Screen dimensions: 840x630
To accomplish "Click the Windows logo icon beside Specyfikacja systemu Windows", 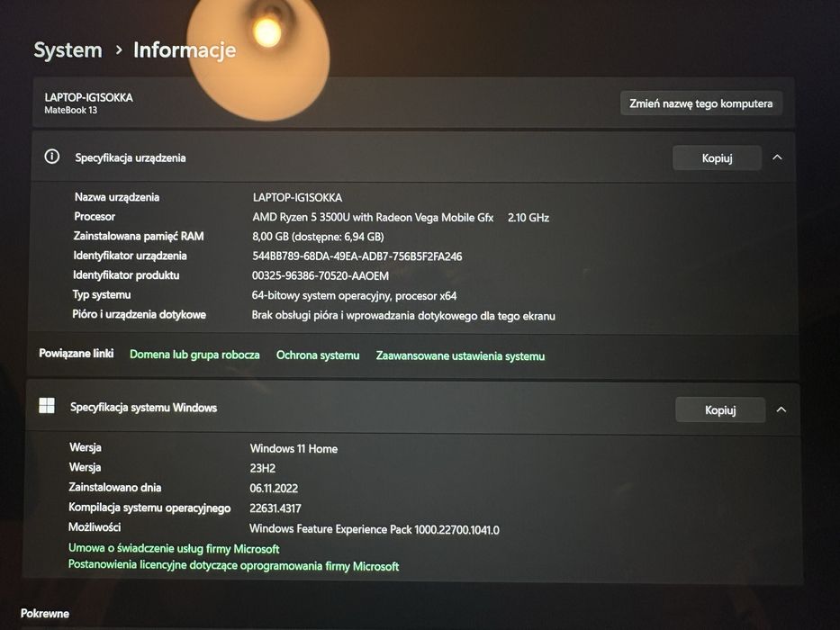I will pos(47,406).
